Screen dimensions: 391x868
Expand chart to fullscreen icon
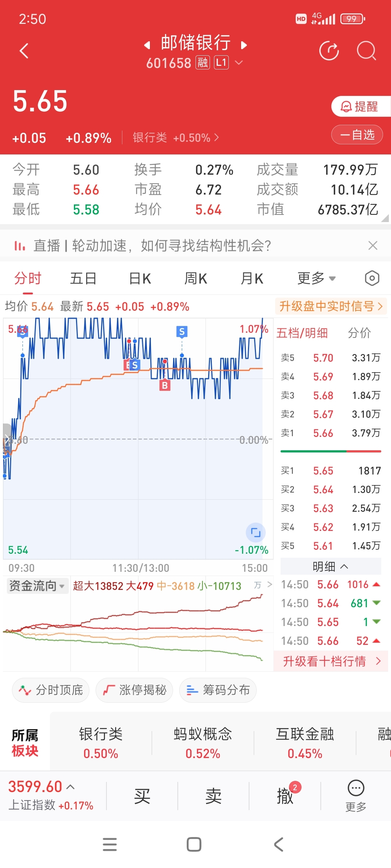256,532
